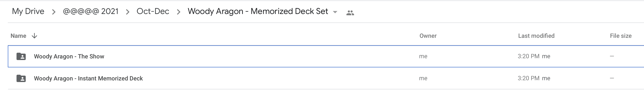The image size is (644, 110).
Task: Click the 3:20 PM modified time of The Show
Action: pyautogui.click(x=529, y=56)
